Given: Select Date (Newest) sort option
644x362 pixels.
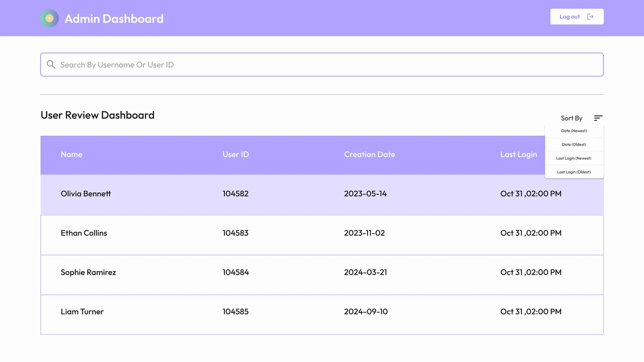Looking at the screenshot, I should pyautogui.click(x=574, y=131).
